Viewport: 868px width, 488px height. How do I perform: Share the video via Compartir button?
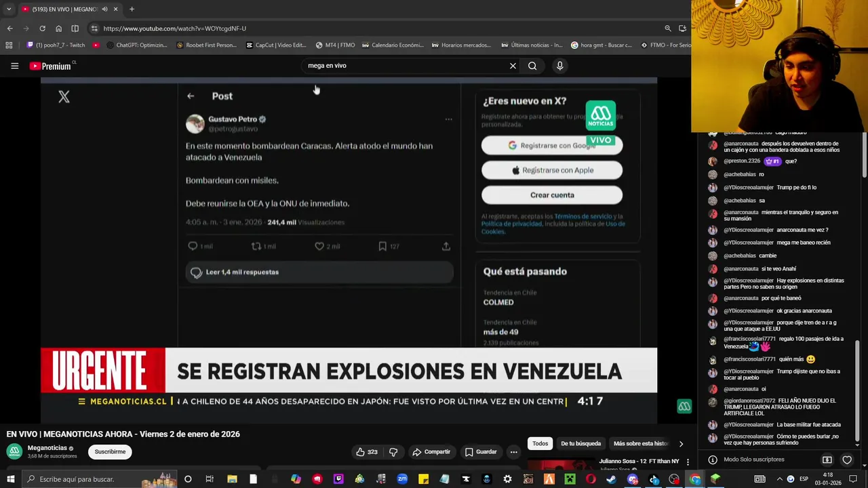[431, 451]
